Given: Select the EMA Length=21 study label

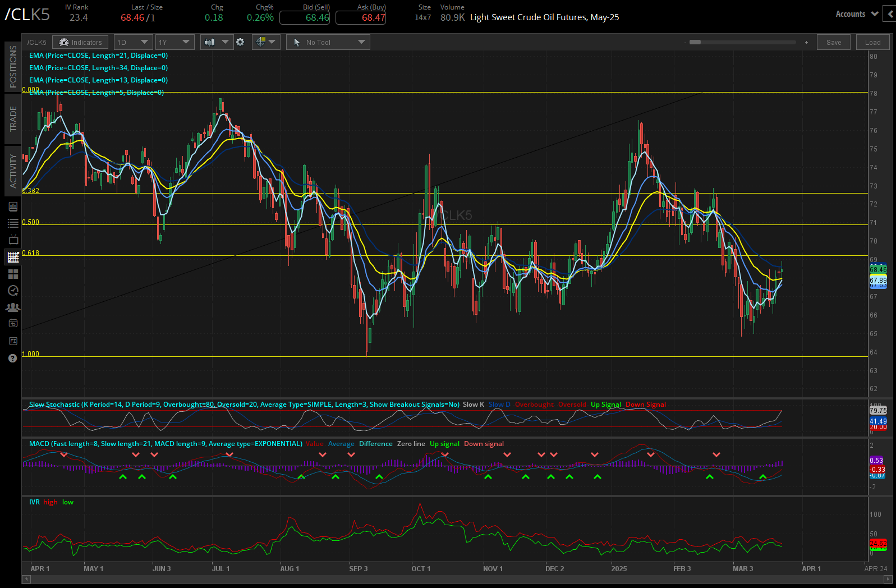Looking at the screenshot, I should click(x=98, y=56).
